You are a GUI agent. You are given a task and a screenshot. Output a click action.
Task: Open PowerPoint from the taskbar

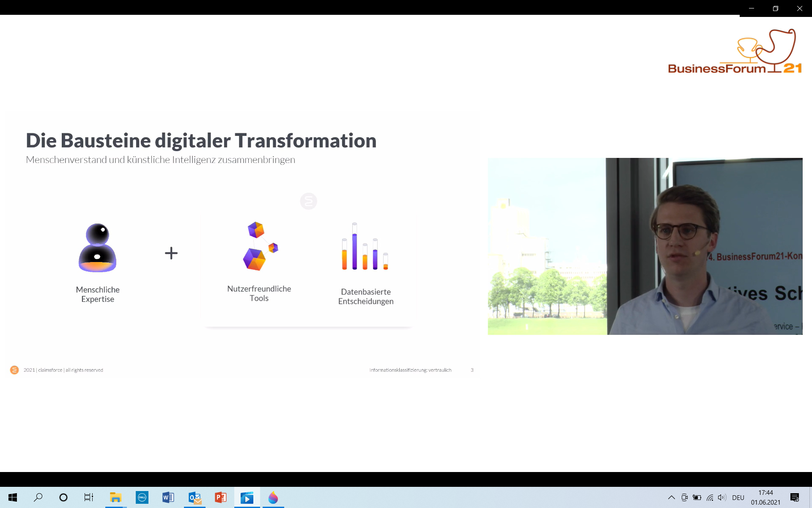click(x=221, y=497)
